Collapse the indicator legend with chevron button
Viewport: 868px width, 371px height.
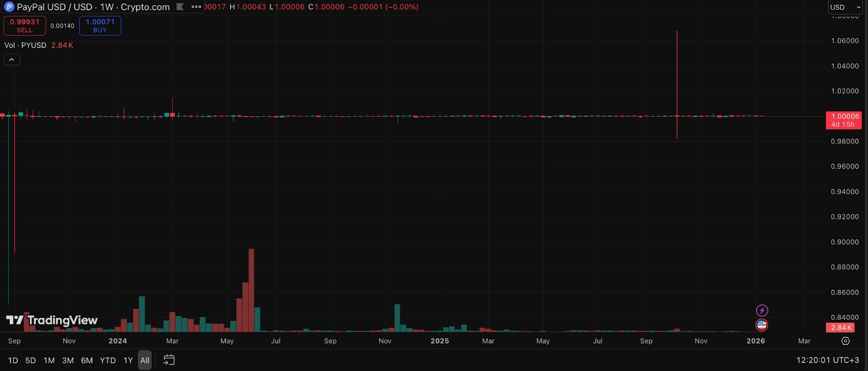12,60
